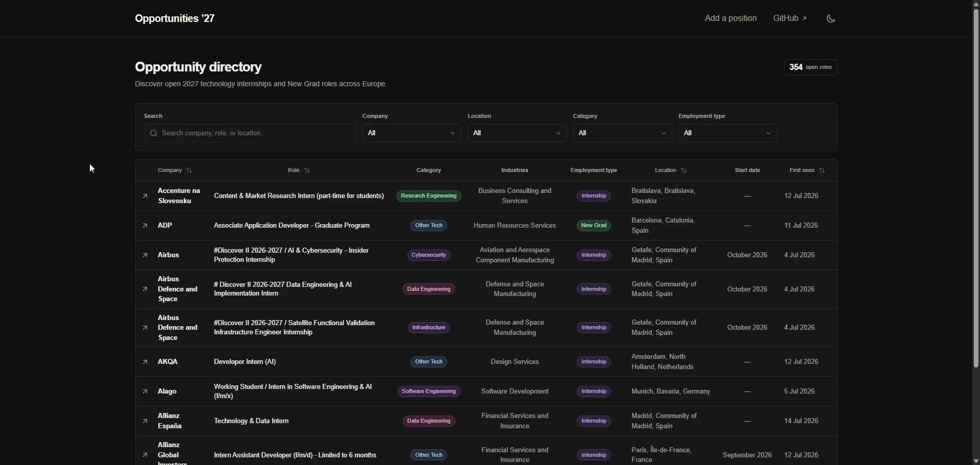The height and width of the screenshot is (465, 980).
Task: Sort table by Company column arrows
Action: (189, 170)
